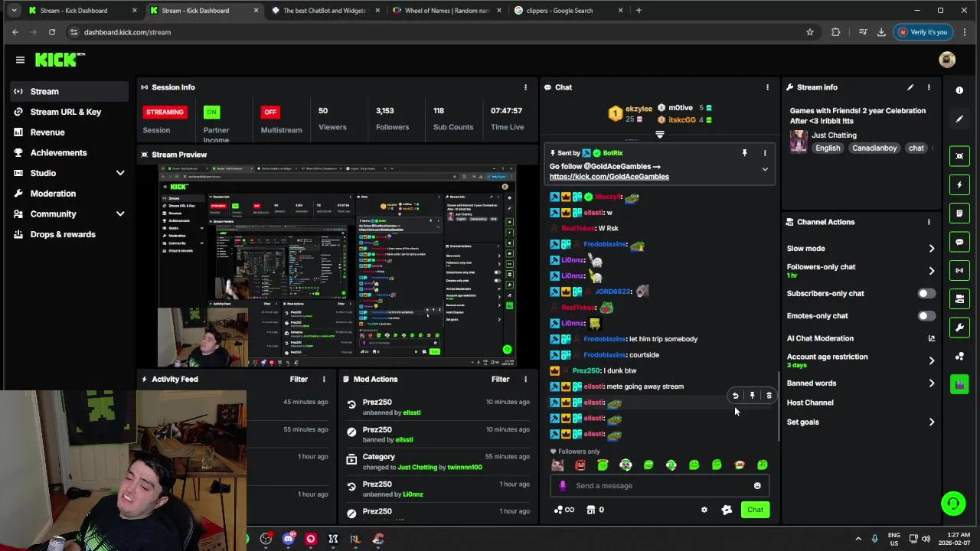Viewport: 980px width, 551px height.
Task: Pin the hovered ellssti chat message
Action: point(752,396)
